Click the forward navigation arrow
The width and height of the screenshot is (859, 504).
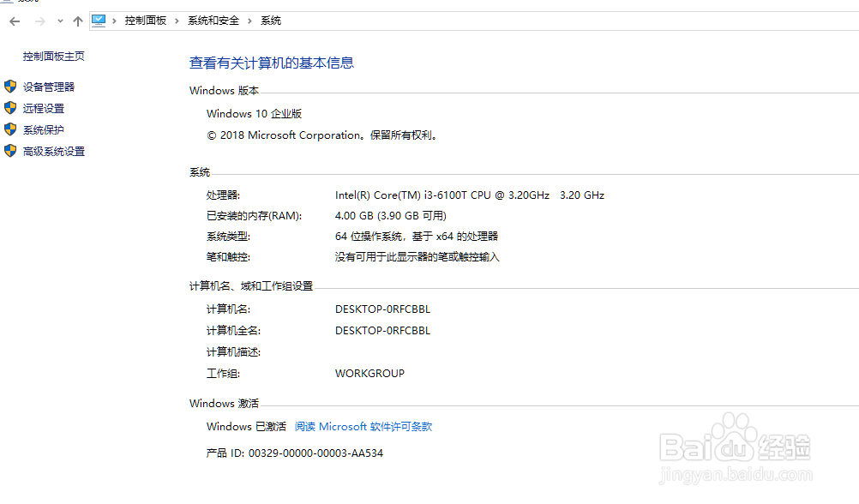click(39, 21)
